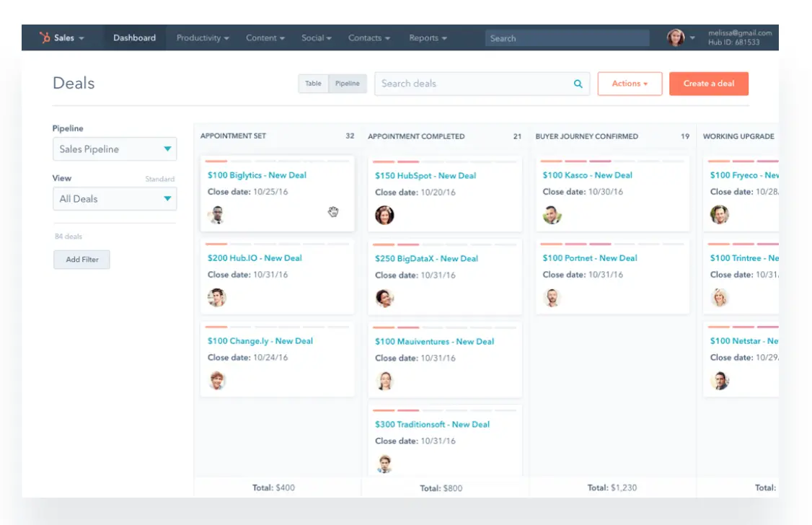Switch to Table view

click(313, 84)
